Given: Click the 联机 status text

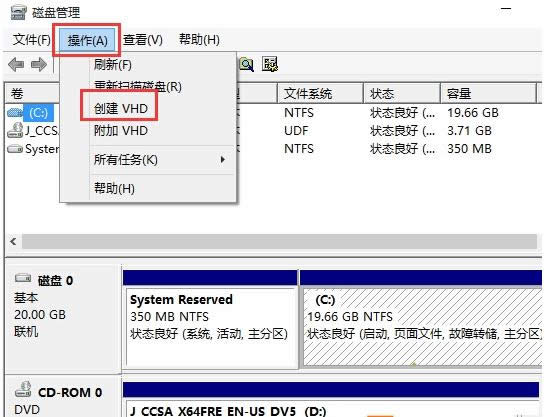Looking at the screenshot, I should (26, 332).
